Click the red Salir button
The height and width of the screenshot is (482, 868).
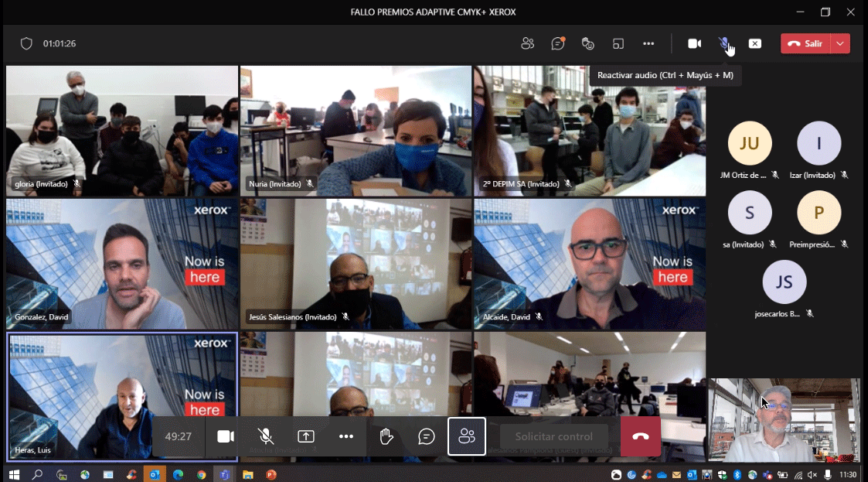click(x=805, y=44)
